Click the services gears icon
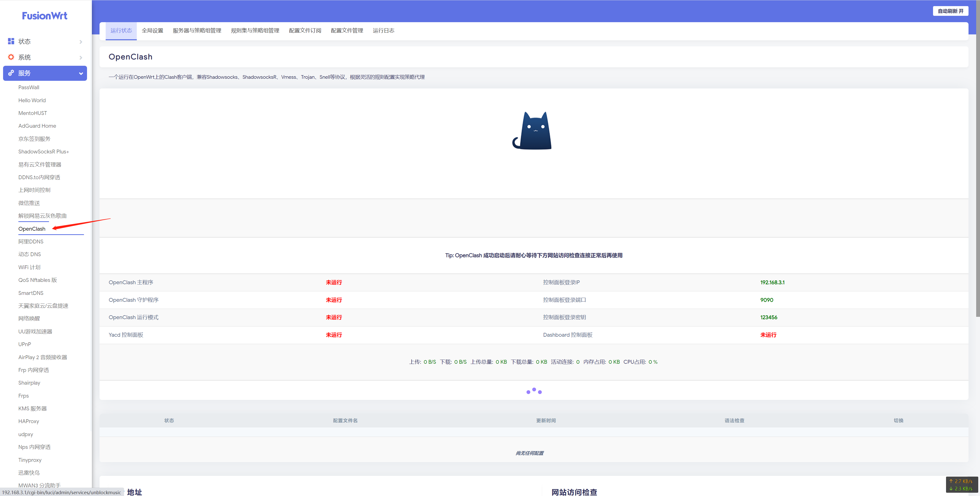 (x=11, y=73)
